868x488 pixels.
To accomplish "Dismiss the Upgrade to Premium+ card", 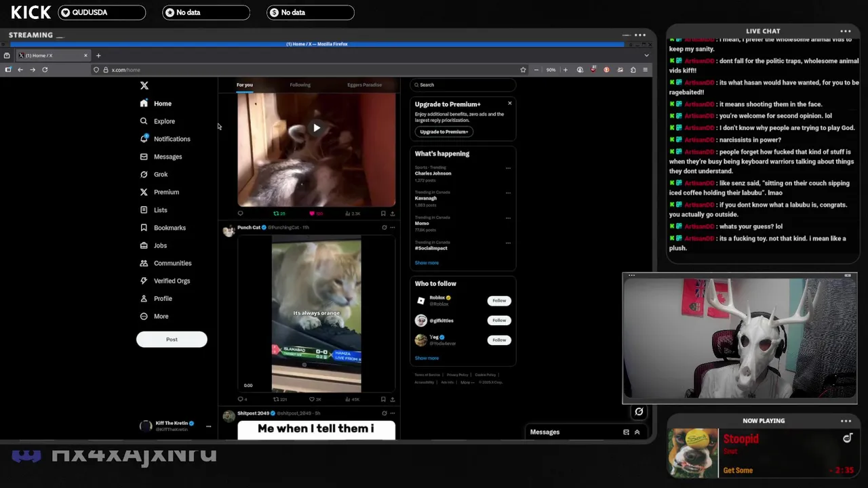I will coord(510,103).
